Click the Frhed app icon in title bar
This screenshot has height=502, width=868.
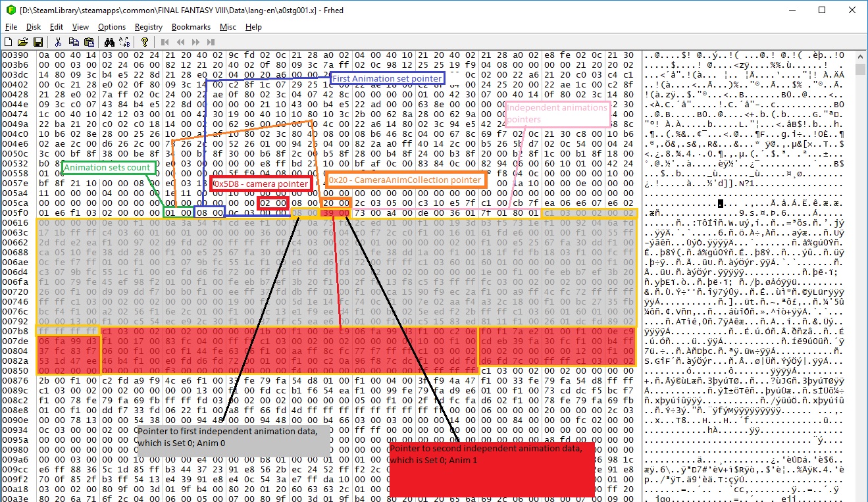pos(11,10)
